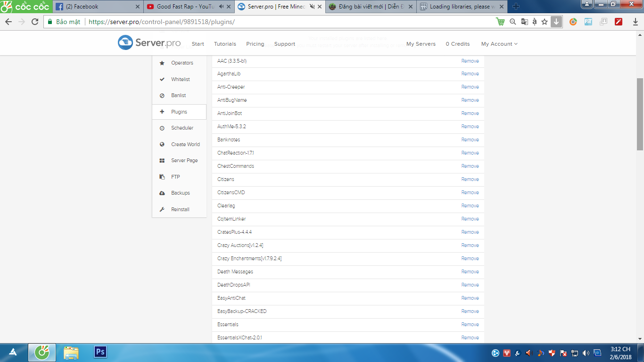Click the 0 Credits link
This screenshot has width=644, height=362.
tap(458, 44)
